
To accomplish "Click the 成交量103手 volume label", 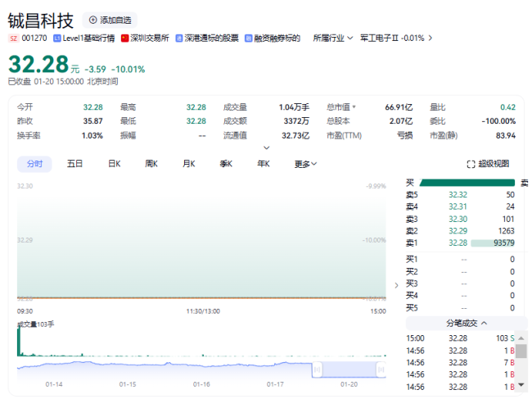I will [x=36, y=324].
